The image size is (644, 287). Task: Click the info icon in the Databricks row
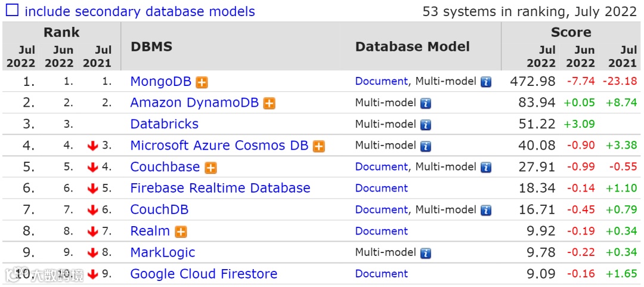click(426, 125)
